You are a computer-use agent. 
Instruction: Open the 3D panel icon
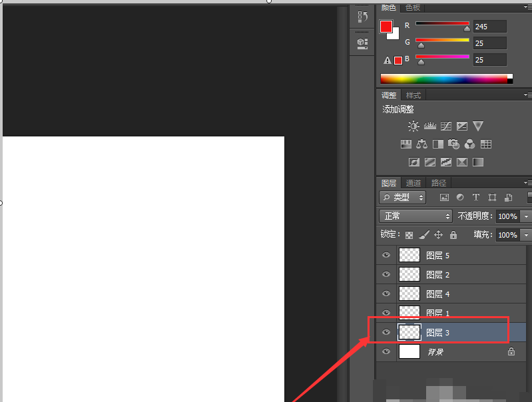tap(362, 43)
